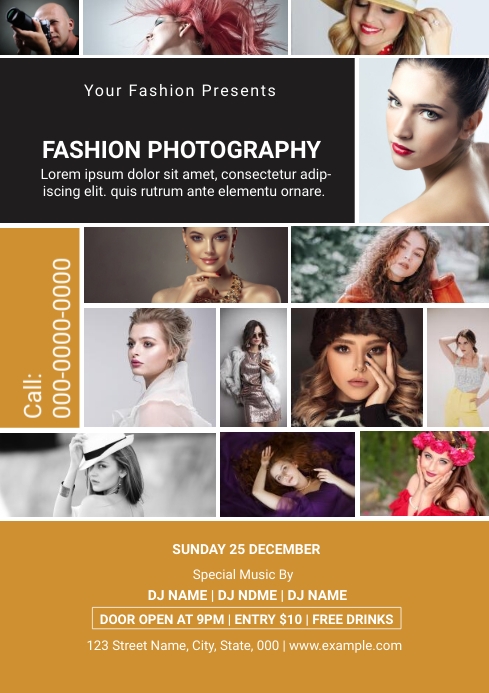Viewport: 489px width, 693px height.
Task: Click the SUNDAY 25 DECEMBER date text
Action: click(246, 549)
